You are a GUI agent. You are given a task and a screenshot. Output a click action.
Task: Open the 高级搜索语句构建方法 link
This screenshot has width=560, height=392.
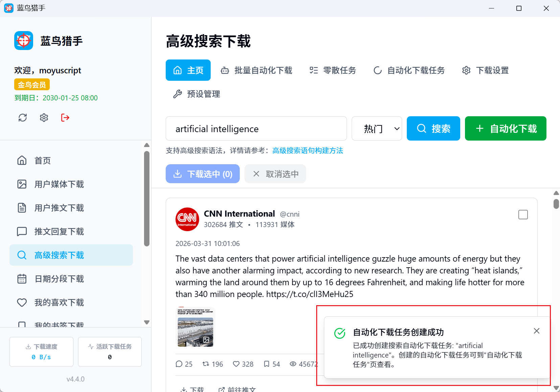tap(307, 151)
